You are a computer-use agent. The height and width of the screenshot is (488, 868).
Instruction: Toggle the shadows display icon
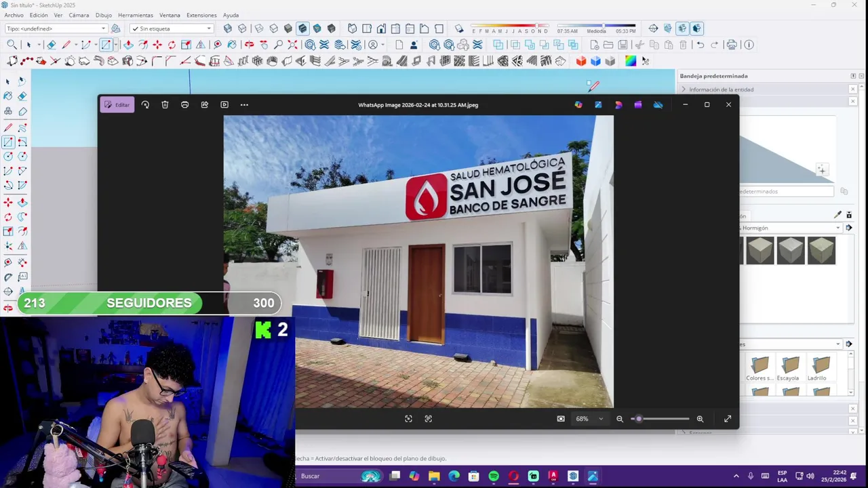(458, 28)
